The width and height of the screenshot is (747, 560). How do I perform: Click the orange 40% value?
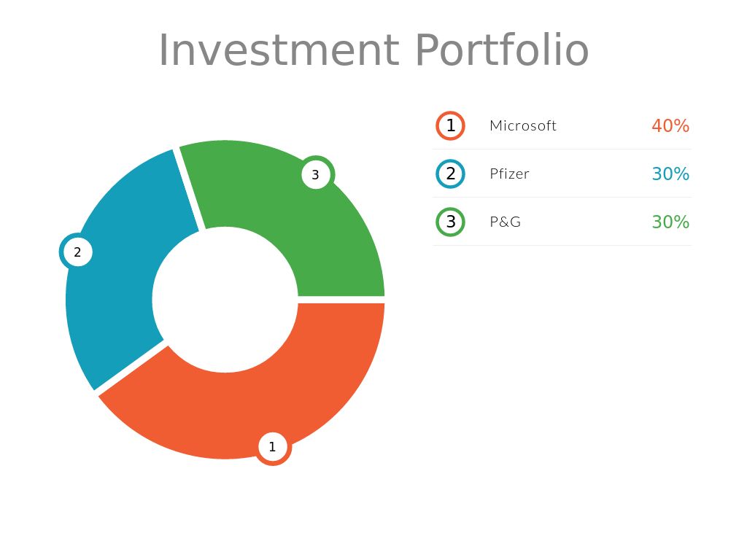[x=670, y=125]
